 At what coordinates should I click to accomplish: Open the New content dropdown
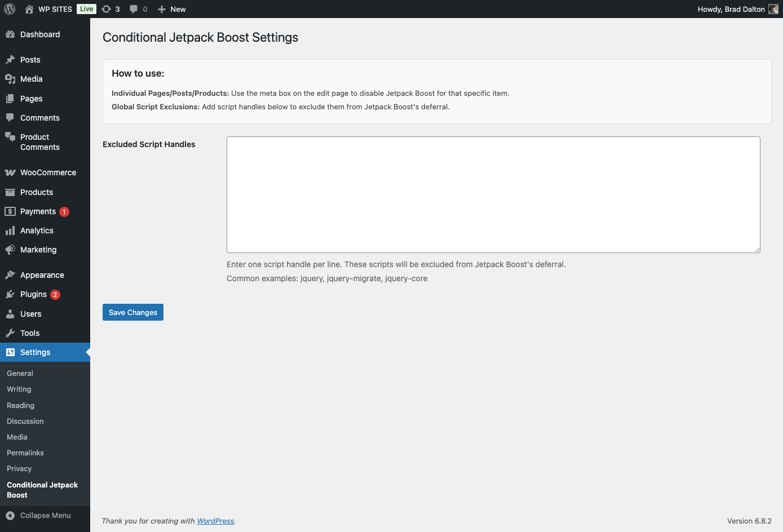tap(172, 9)
